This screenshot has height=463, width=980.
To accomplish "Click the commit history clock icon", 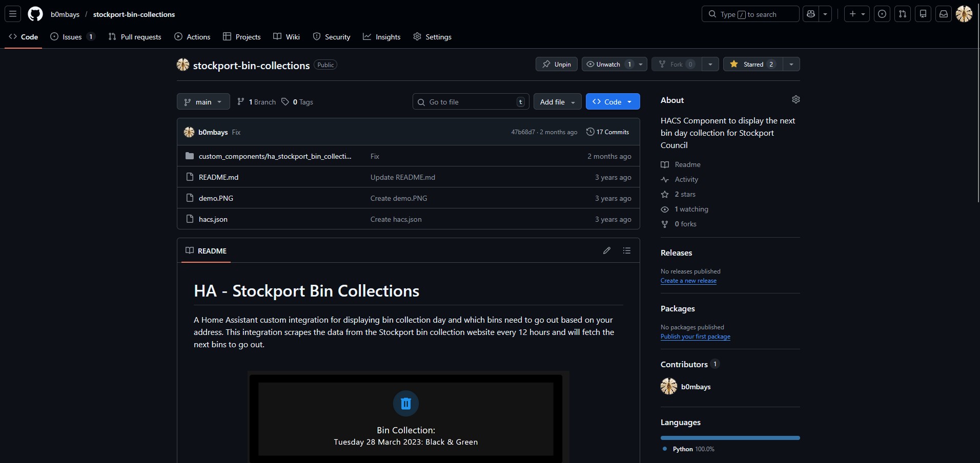I will click(590, 132).
